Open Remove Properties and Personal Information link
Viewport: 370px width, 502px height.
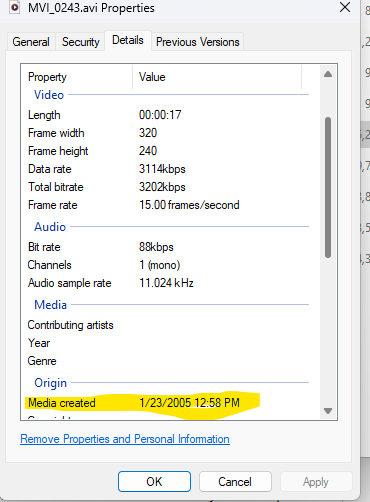(x=125, y=439)
